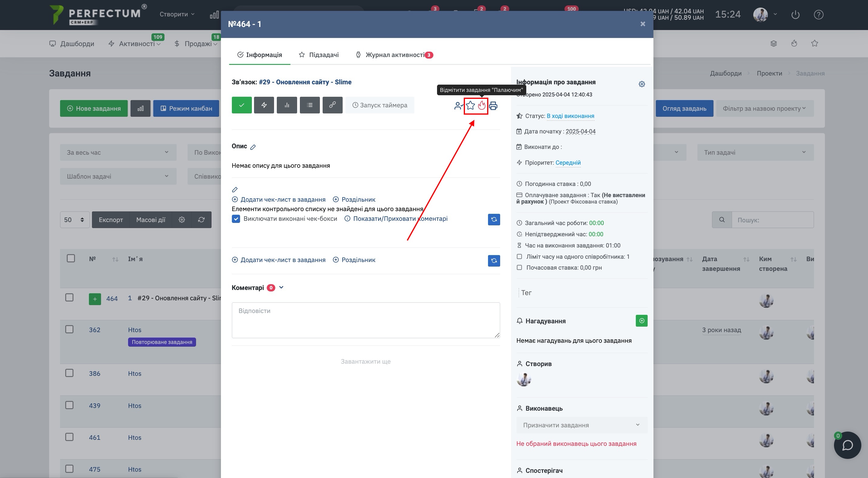Click the Тег tag input field

click(x=582, y=293)
